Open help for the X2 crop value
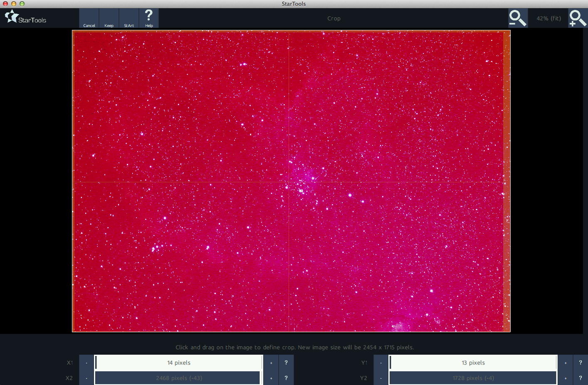The height and width of the screenshot is (385, 588). click(286, 378)
